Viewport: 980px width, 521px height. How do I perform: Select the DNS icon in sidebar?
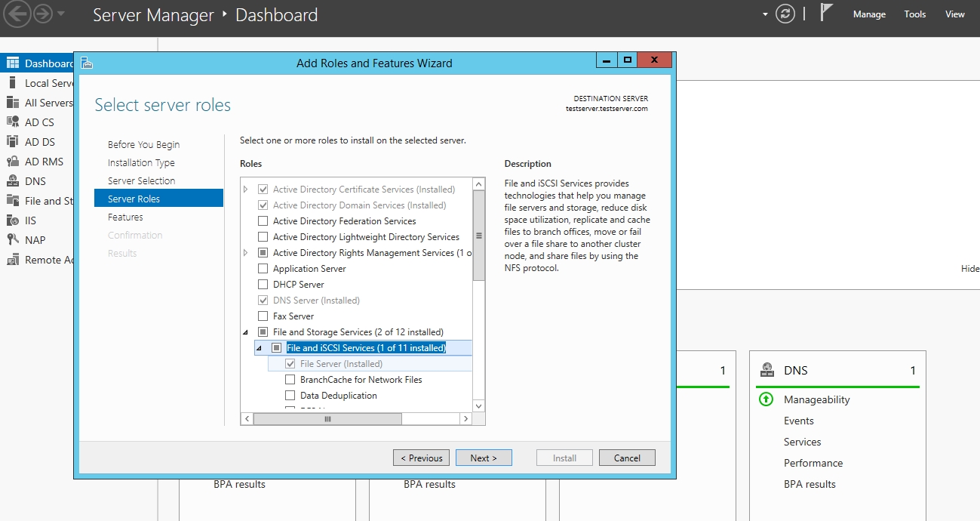13,181
